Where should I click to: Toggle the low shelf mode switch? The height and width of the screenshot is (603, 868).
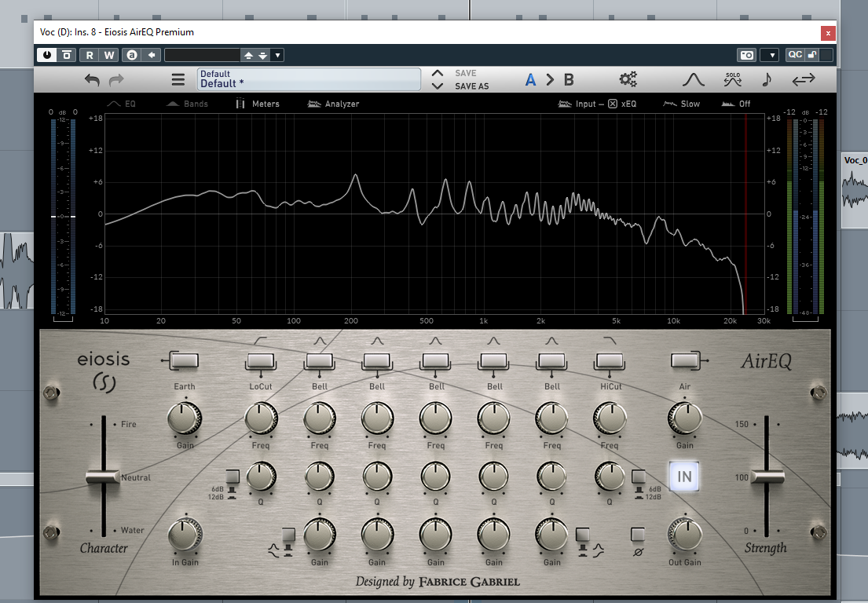pyautogui.click(x=288, y=535)
